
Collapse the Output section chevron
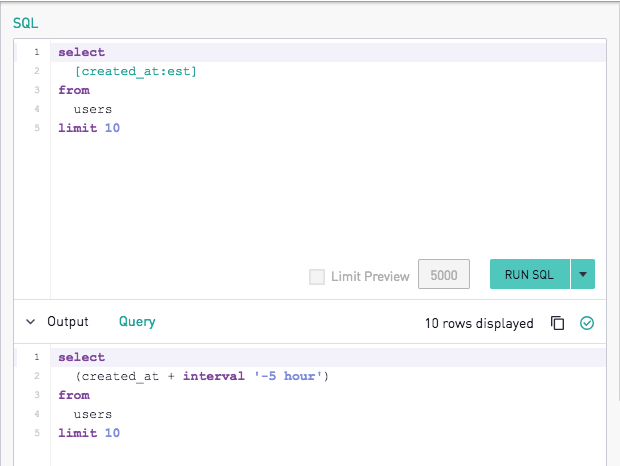point(30,322)
